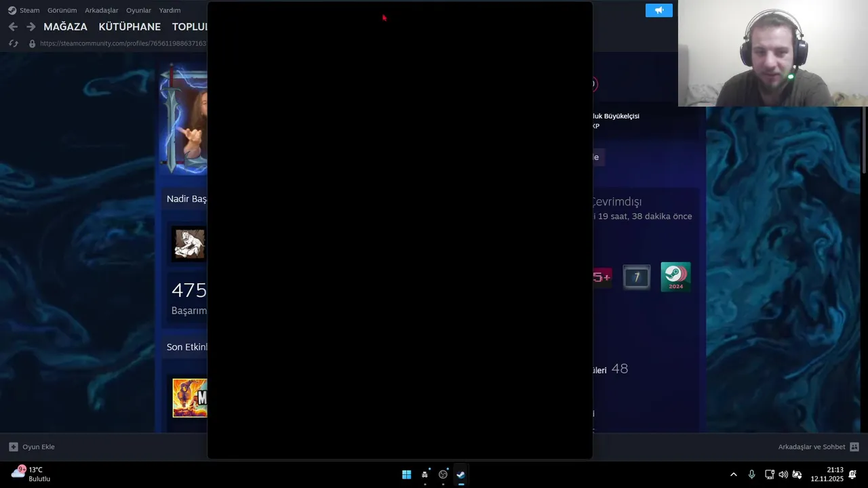Open the volume tray icon

pyautogui.click(x=783, y=474)
